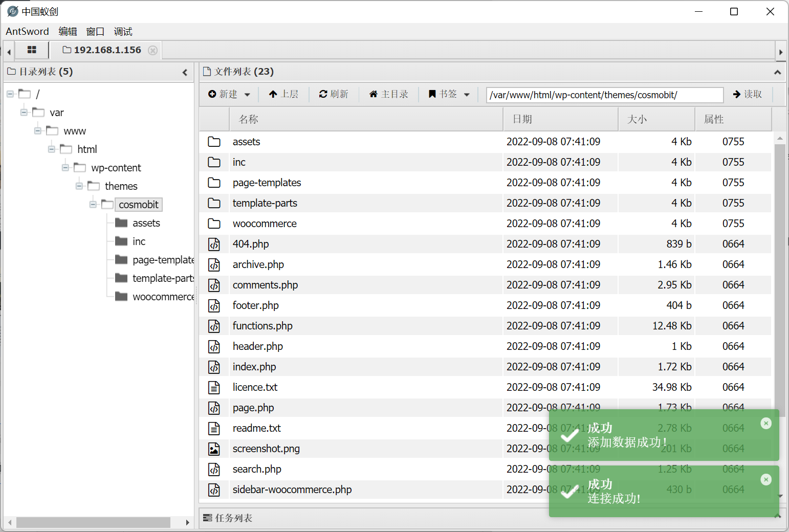Image resolution: width=789 pixels, height=532 pixels.
Task: Select woocommerce folder in directory tree
Action: (163, 297)
